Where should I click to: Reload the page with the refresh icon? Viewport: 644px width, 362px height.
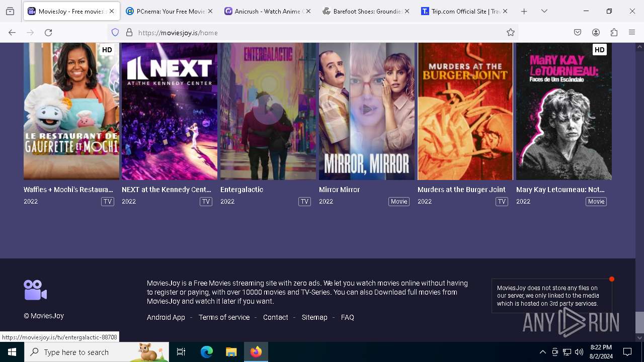[x=48, y=33]
